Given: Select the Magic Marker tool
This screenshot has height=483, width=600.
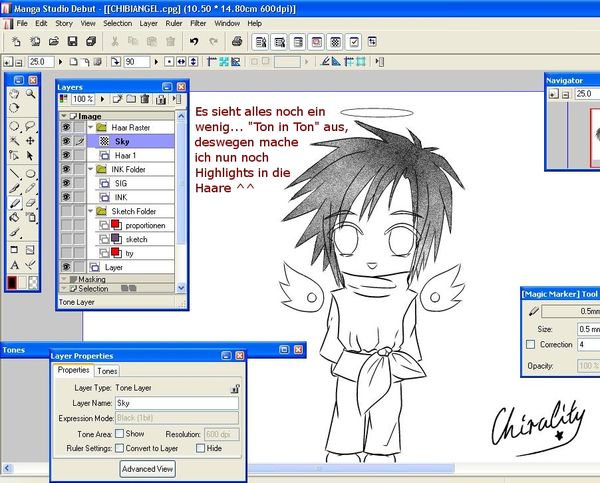Looking at the screenshot, I should [x=14, y=203].
